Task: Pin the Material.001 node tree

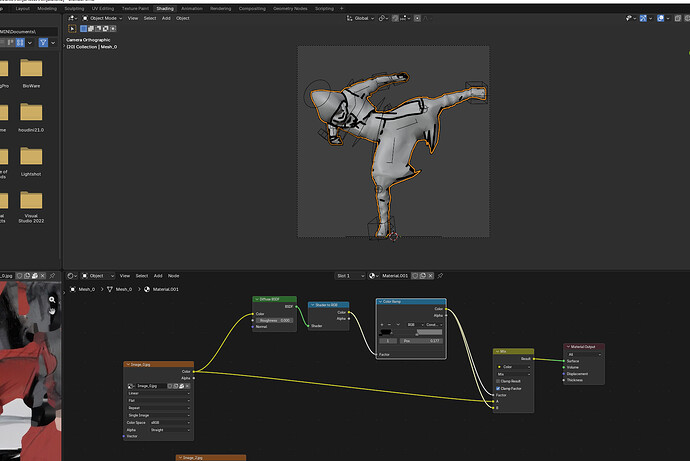Action: 440,276
